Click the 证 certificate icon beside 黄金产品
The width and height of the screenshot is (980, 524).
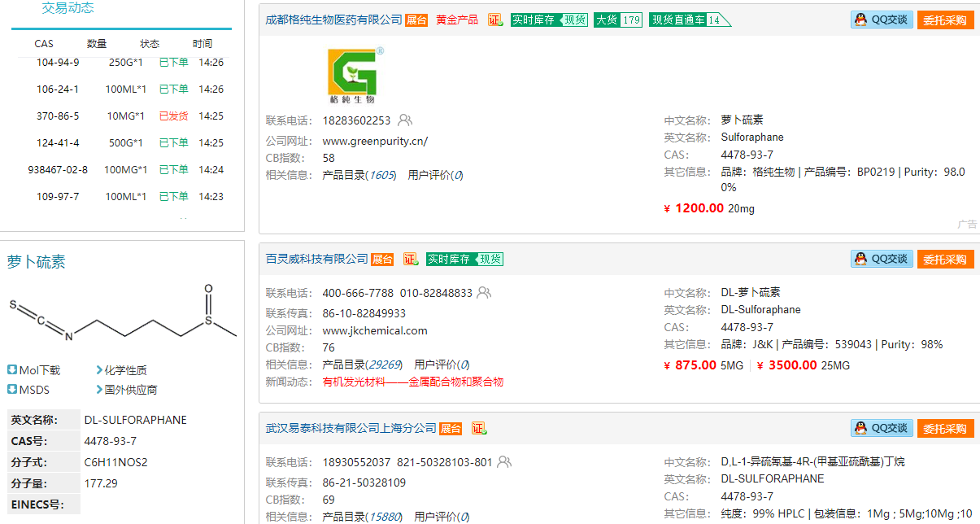495,20
